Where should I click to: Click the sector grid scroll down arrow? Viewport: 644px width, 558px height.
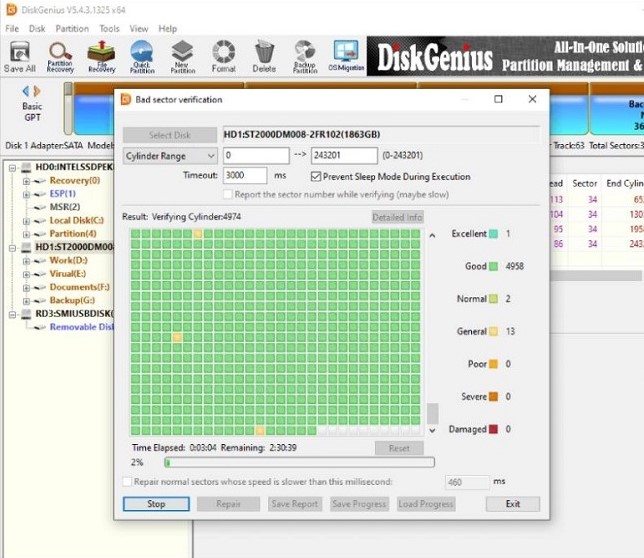tap(432, 430)
